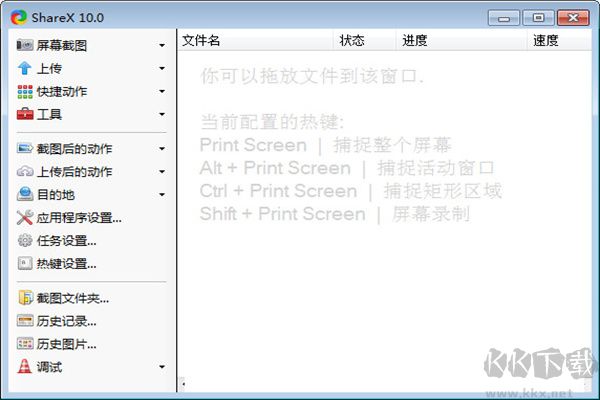600x400 pixels.
Task: Expand the 上传后的动作 submenu arrow
Action: click(162, 171)
